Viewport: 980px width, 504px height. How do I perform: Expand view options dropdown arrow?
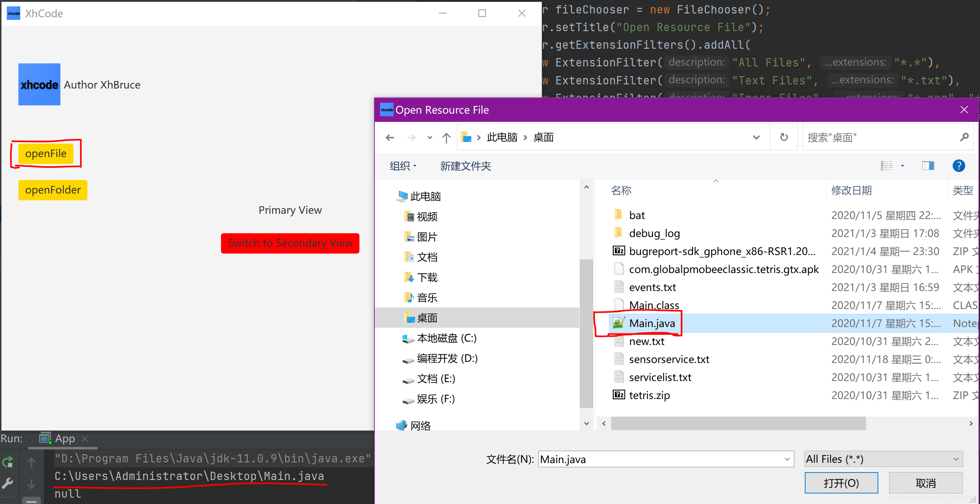pos(902,166)
